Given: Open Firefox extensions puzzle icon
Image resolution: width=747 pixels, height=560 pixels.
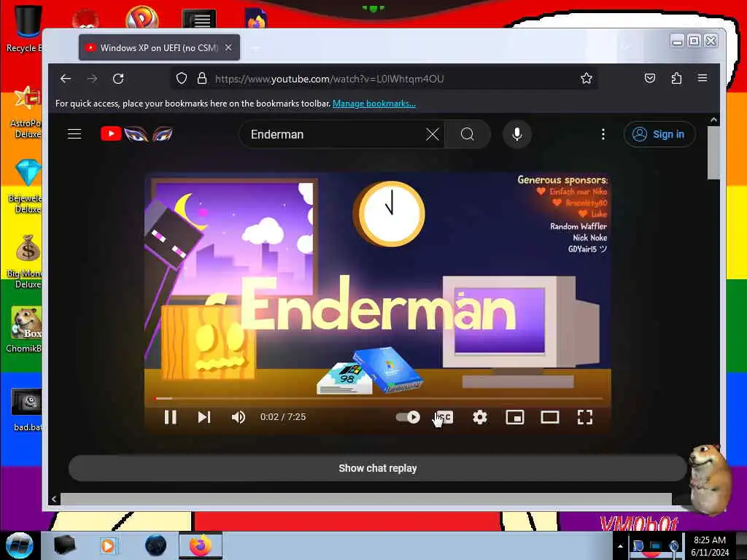Looking at the screenshot, I should tap(676, 79).
